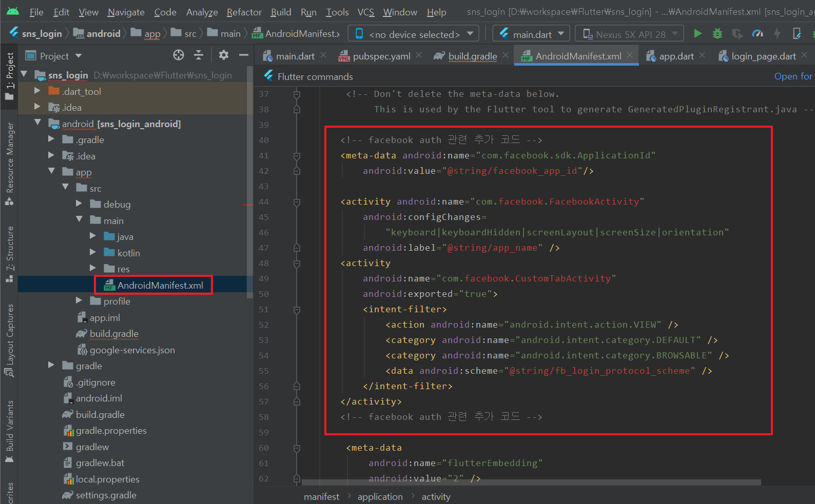The image size is (815, 504).
Task: Expand the res folder
Action: 93,268
